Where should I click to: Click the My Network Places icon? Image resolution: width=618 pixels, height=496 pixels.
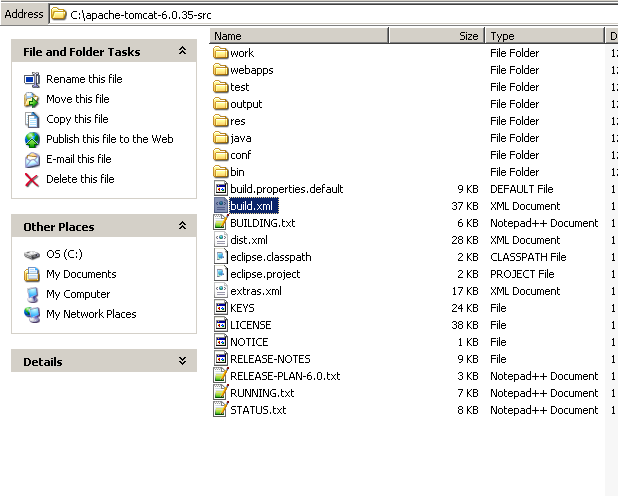click(x=32, y=315)
